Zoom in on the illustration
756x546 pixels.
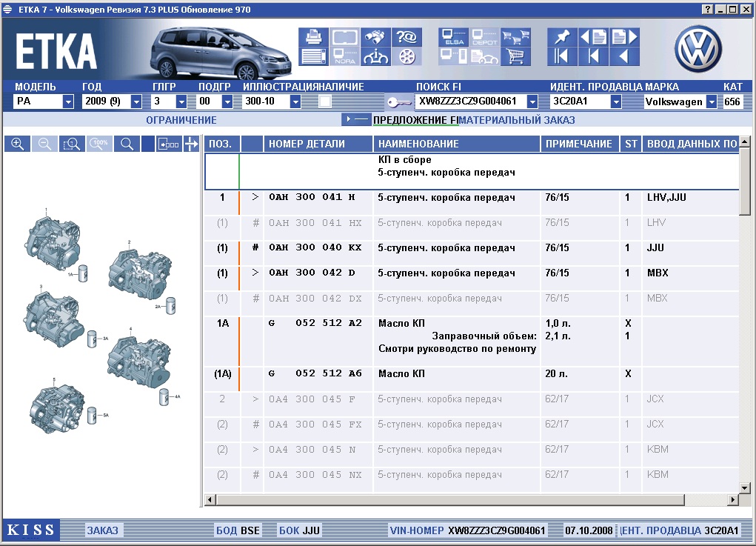click(x=17, y=144)
